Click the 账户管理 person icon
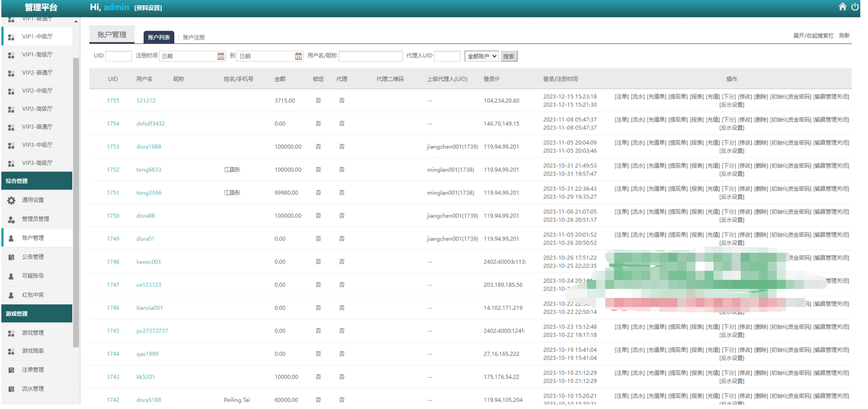Viewport: 868px width, 409px height. [x=11, y=238]
